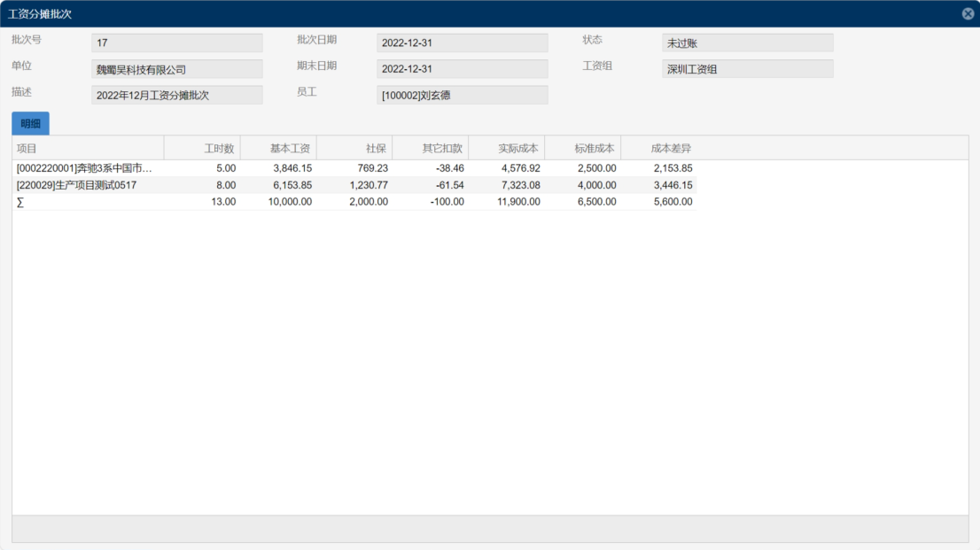Select the row 奔驰3系中国市 project
The image size is (980, 550).
coord(85,168)
